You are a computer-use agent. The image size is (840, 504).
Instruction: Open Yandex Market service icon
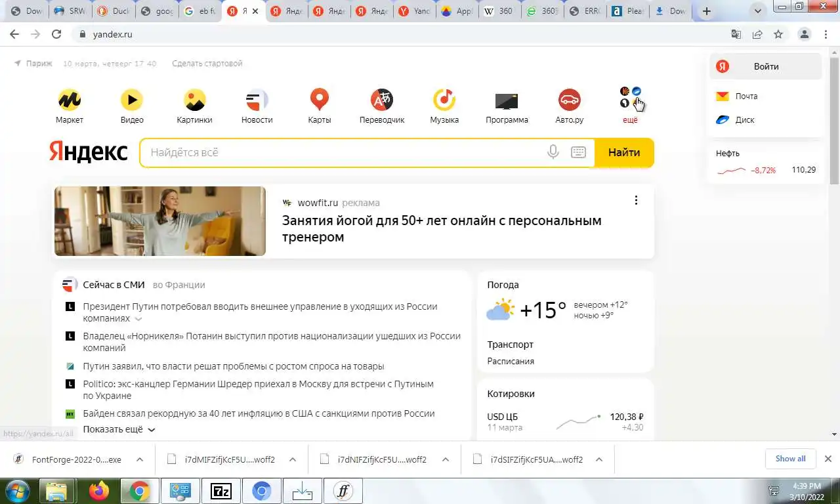pyautogui.click(x=69, y=100)
